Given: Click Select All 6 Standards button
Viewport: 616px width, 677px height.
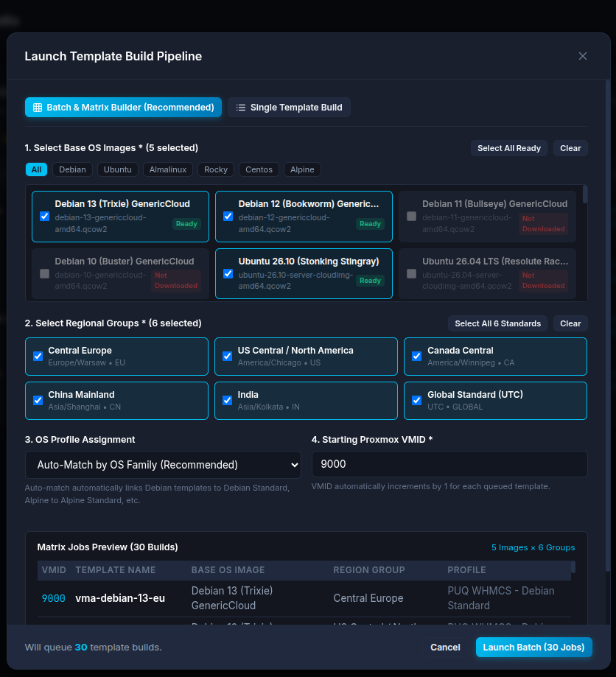Looking at the screenshot, I should coord(497,323).
